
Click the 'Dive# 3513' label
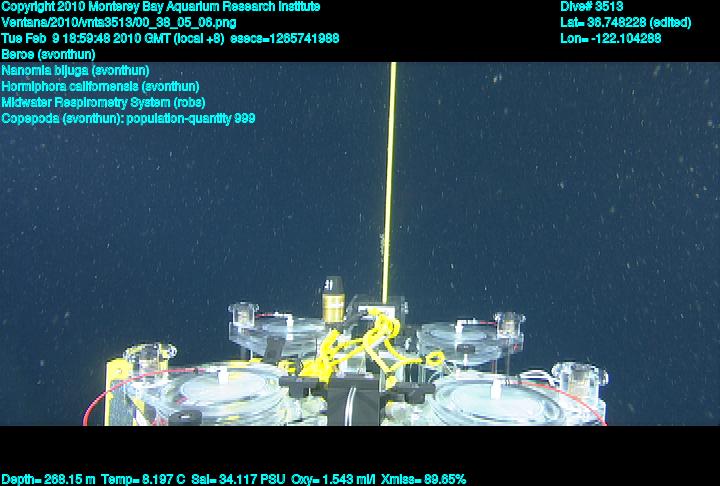click(592, 6)
